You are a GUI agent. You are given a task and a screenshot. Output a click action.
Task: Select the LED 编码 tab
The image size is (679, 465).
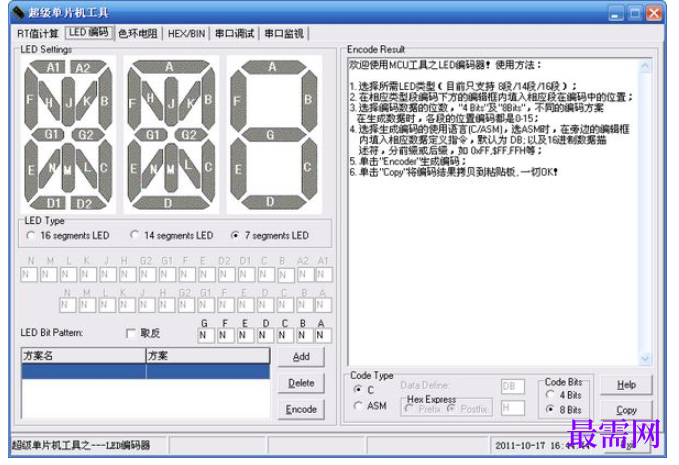point(89,32)
